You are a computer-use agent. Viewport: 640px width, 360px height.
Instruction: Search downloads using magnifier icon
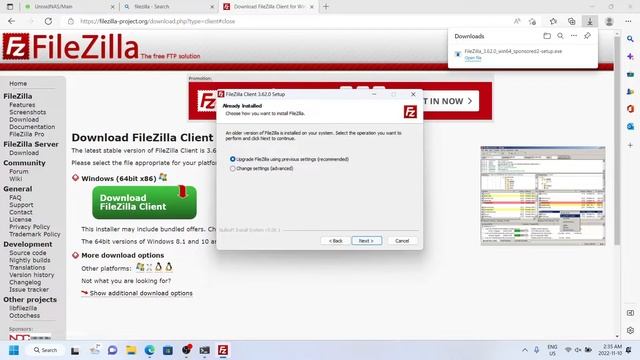pos(560,36)
